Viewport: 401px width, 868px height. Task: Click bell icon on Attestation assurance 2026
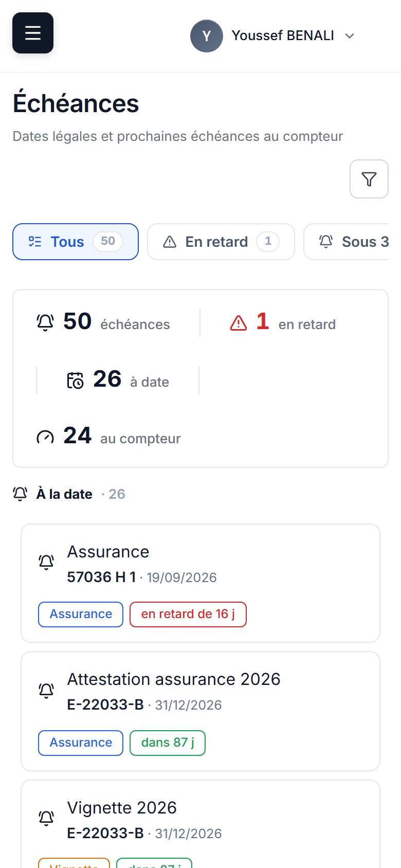point(46,690)
